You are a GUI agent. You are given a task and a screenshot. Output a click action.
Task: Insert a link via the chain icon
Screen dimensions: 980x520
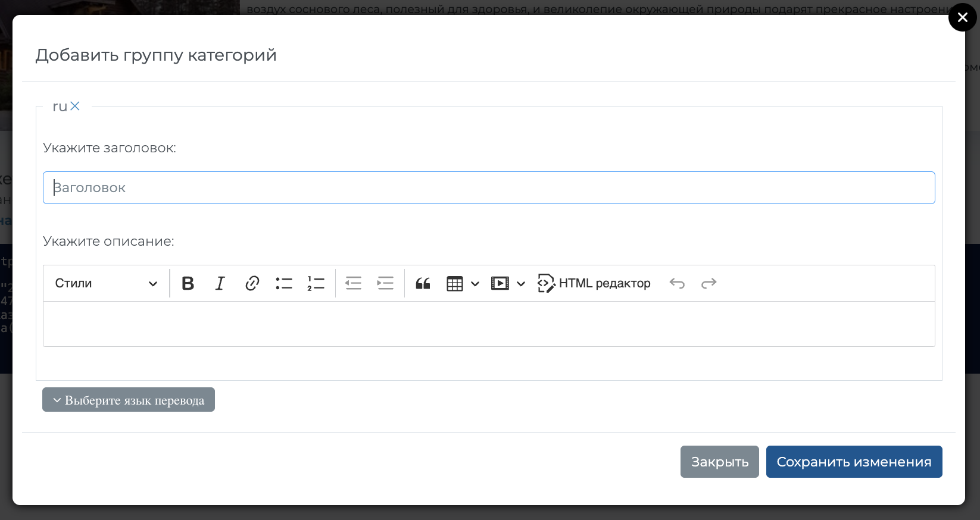pyautogui.click(x=252, y=283)
